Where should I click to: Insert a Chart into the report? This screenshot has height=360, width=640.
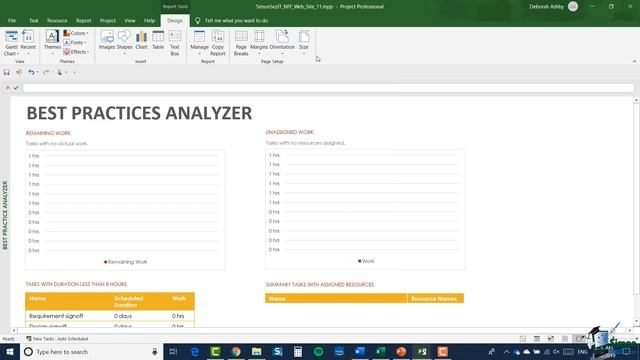(141, 41)
